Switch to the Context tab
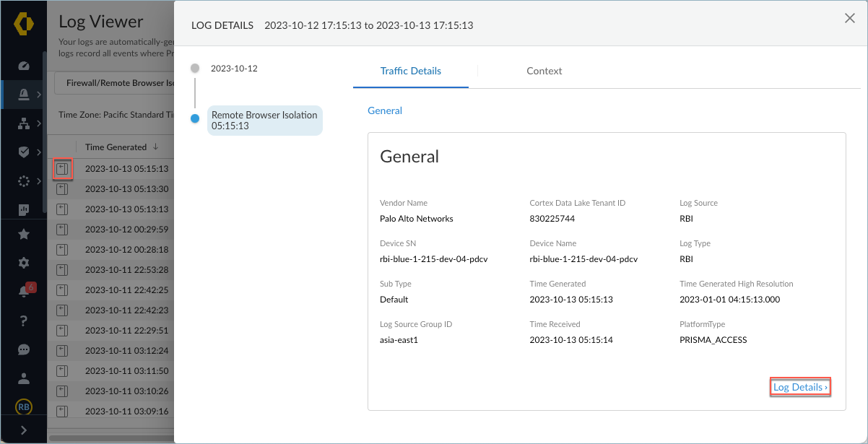This screenshot has width=868, height=444. click(x=544, y=71)
